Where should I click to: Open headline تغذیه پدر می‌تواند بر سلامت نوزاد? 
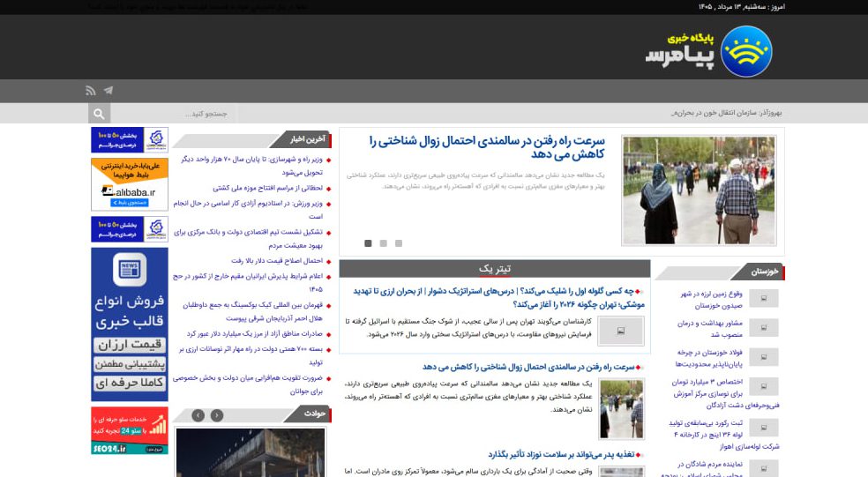click(561, 454)
